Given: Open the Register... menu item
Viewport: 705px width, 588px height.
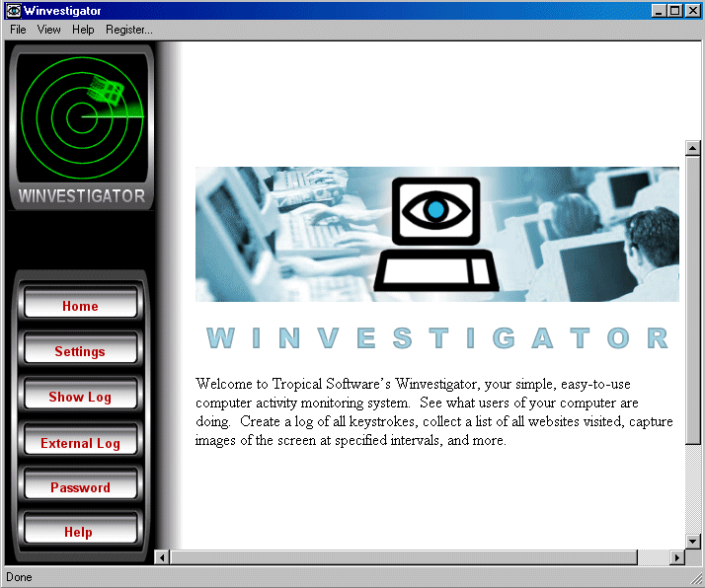Looking at the screenshot, I should click(129, 30).
